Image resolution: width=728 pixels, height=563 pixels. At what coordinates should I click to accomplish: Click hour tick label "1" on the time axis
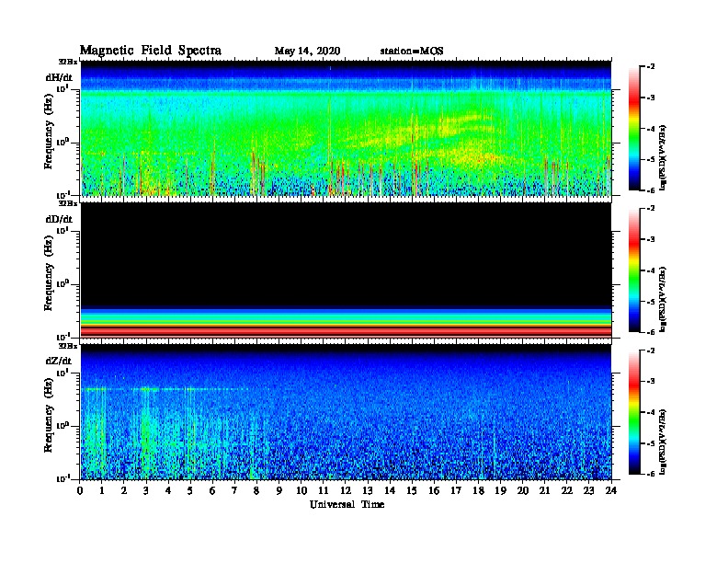[102, 491]
